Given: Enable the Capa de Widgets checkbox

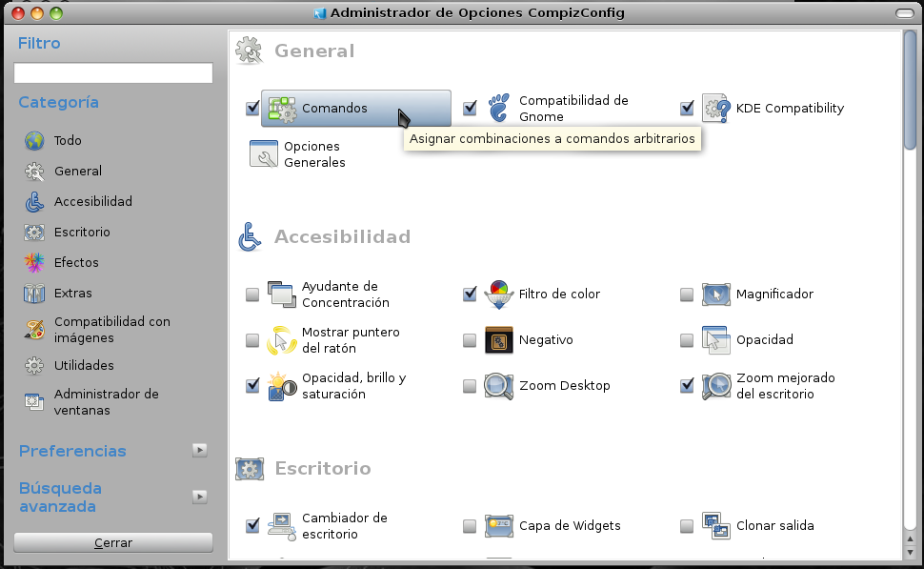Looking at the screenshot, I should pos(470,526).
